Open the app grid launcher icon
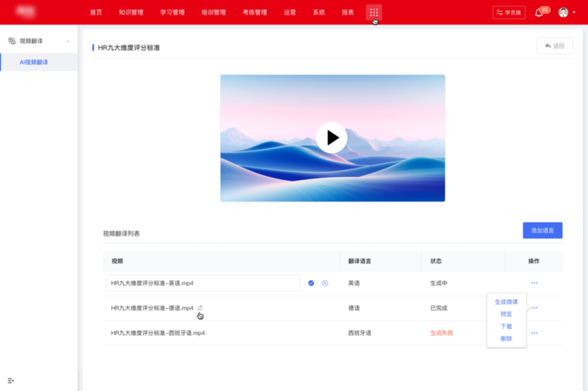588x391 pixels. coord(373,12)
